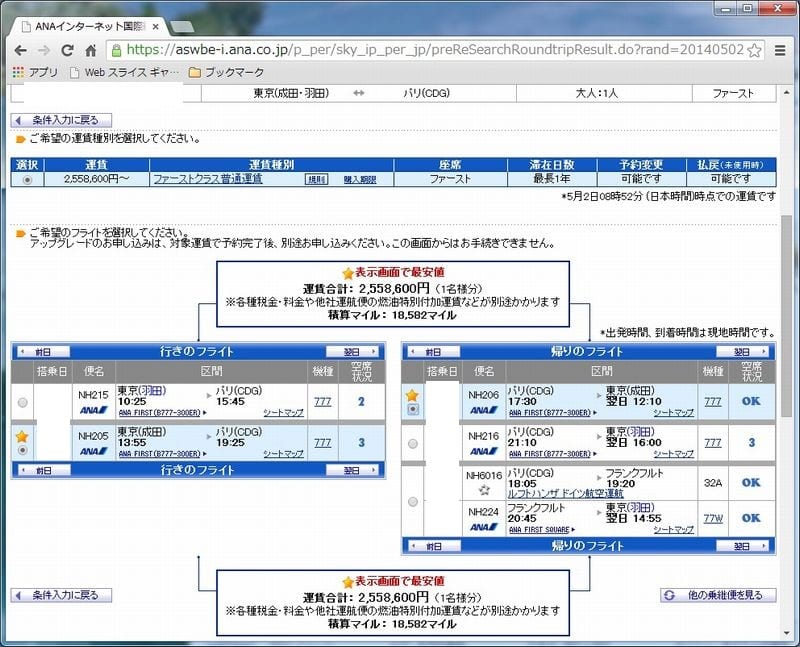The image size is (800, 647).
Task: Click the Star Alliance icon under NH6016
Action: pos(484,490)
